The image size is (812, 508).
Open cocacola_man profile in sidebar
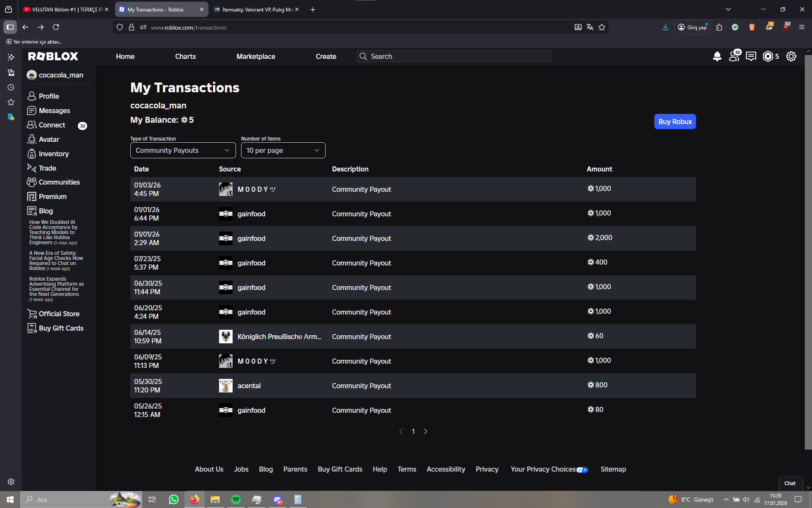[x=55, y=75]
